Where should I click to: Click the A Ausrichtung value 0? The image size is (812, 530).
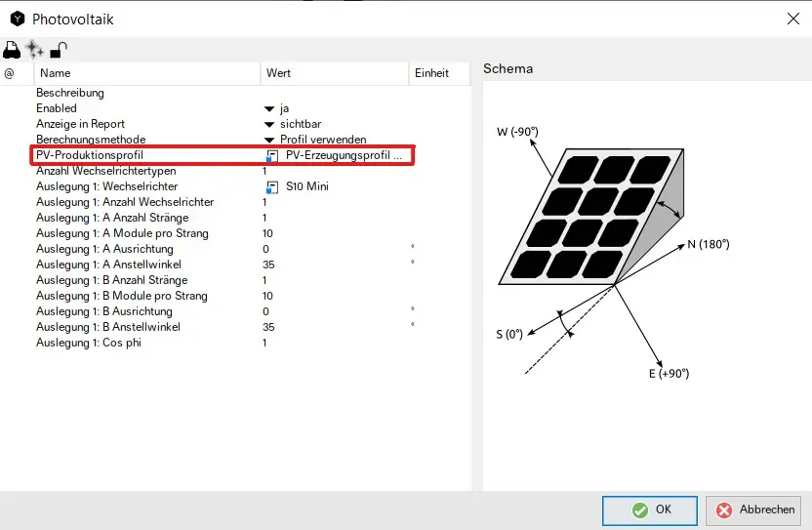pyautogui.click(x=265, y=249)
